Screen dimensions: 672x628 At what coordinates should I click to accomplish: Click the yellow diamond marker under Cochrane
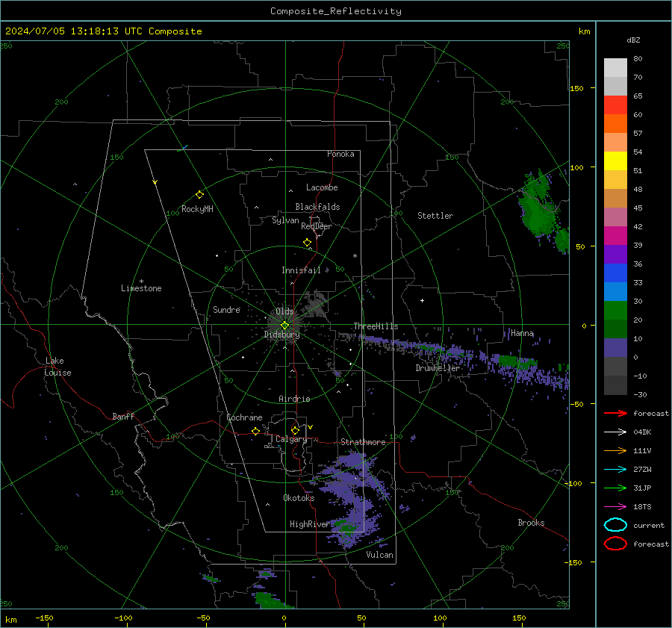coord(255,431)
